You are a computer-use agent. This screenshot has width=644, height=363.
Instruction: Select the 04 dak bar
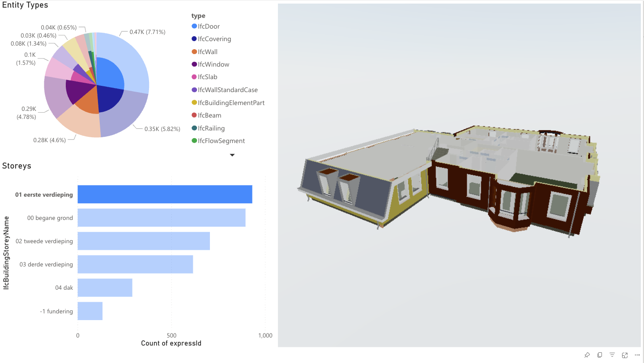pyautogui.click(x=104, y=287)
